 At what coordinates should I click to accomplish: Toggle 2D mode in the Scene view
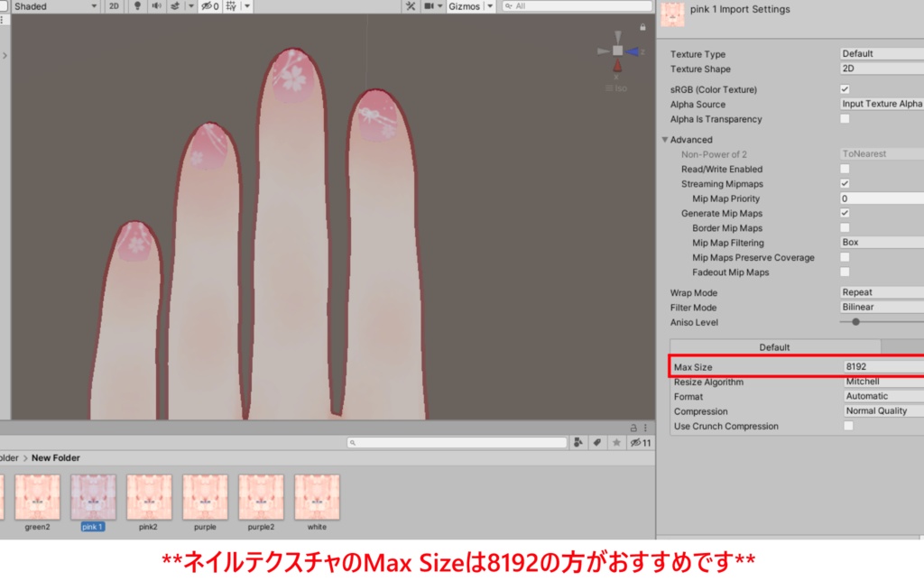tap(115, 6)
